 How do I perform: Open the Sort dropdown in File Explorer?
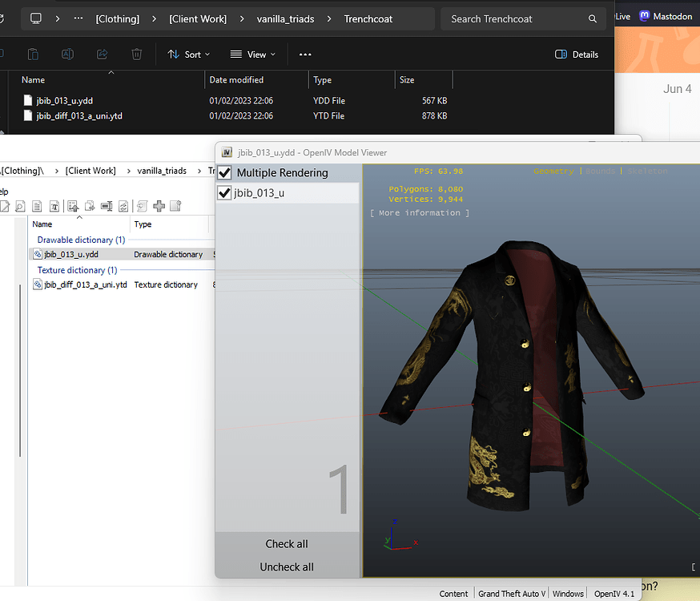(188, 54)
